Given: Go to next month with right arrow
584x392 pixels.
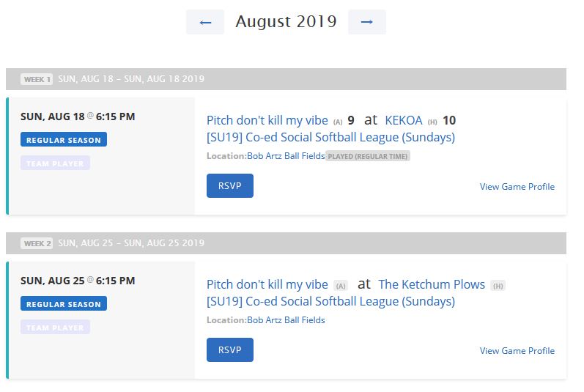Looking at the screenshot, I should 367,22.
